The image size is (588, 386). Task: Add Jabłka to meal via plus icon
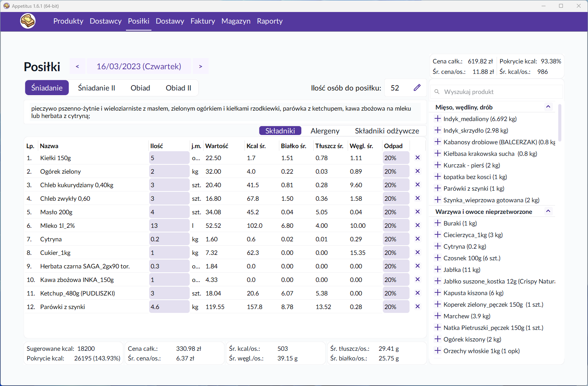437,270
